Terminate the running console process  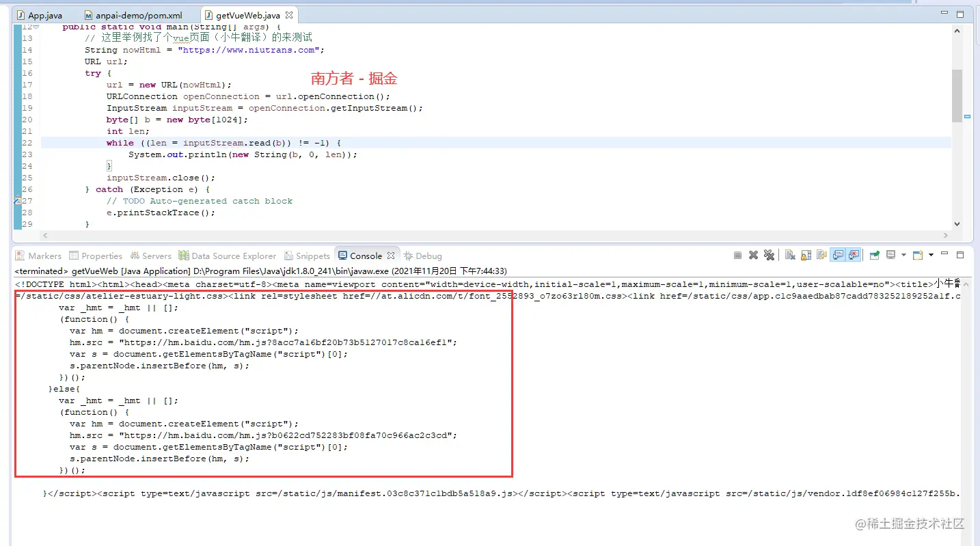(738, 256)
